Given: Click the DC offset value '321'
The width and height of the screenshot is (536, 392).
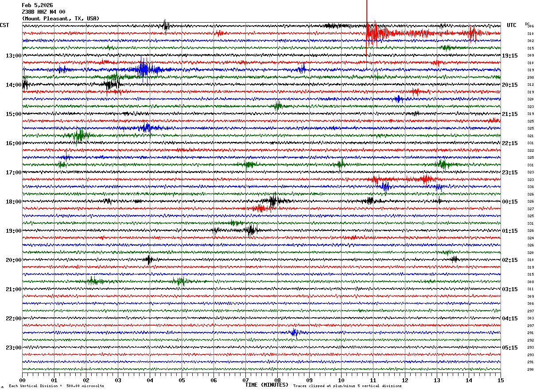Looking at the screenshot, I should (530, 136).
